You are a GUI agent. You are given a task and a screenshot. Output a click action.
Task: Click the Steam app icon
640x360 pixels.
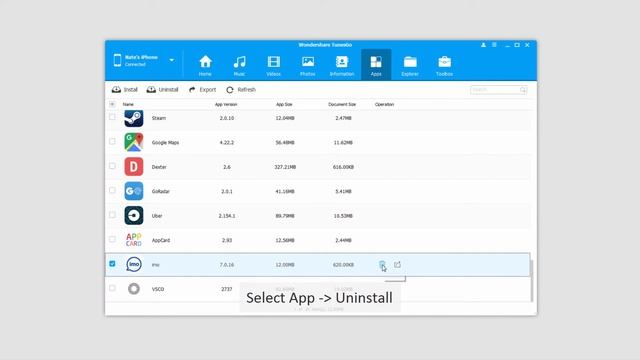[134, 118]
